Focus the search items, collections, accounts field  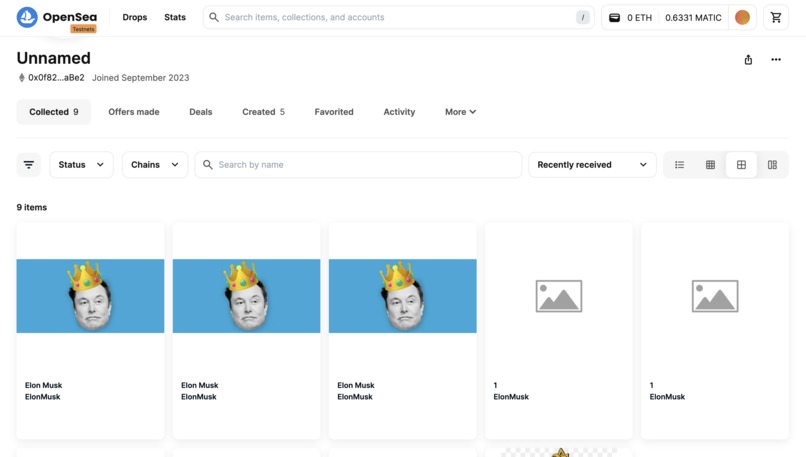tap(398, 17)
